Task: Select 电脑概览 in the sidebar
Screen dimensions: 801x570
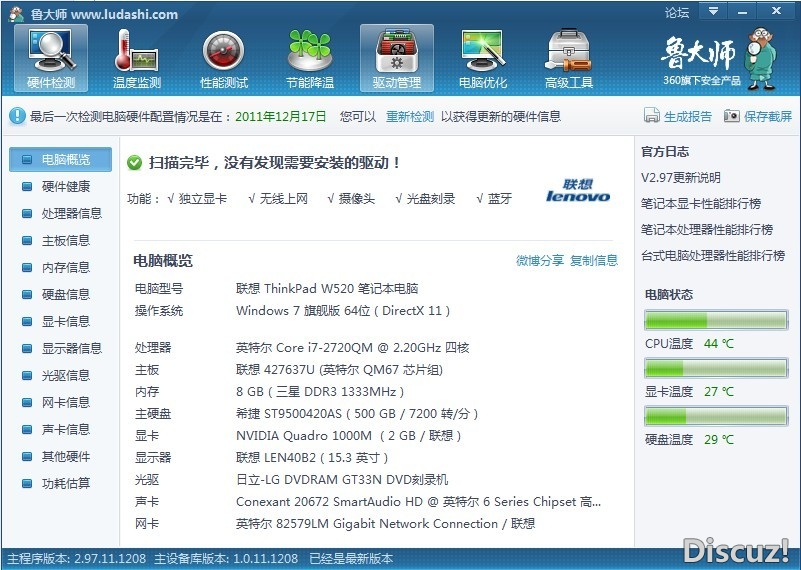Action: 60,159
